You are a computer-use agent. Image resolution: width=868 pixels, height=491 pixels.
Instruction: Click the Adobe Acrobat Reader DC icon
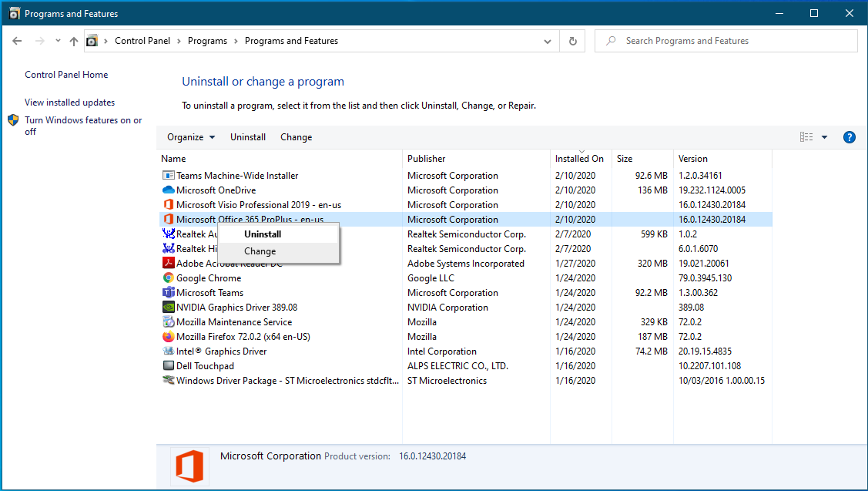(168, 263)
